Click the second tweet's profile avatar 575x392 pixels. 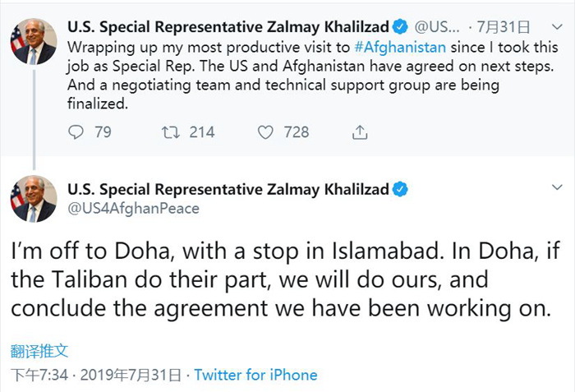point(34,198)
